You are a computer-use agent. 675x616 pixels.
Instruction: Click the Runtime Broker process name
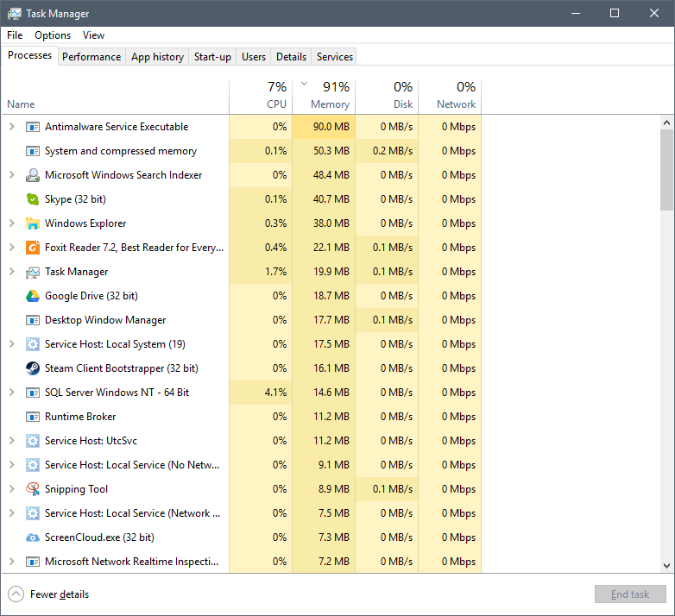coord(80,417)
